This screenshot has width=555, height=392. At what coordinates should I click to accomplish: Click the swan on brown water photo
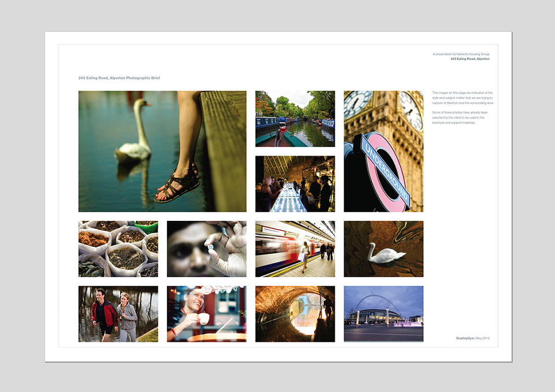[384, 249]
